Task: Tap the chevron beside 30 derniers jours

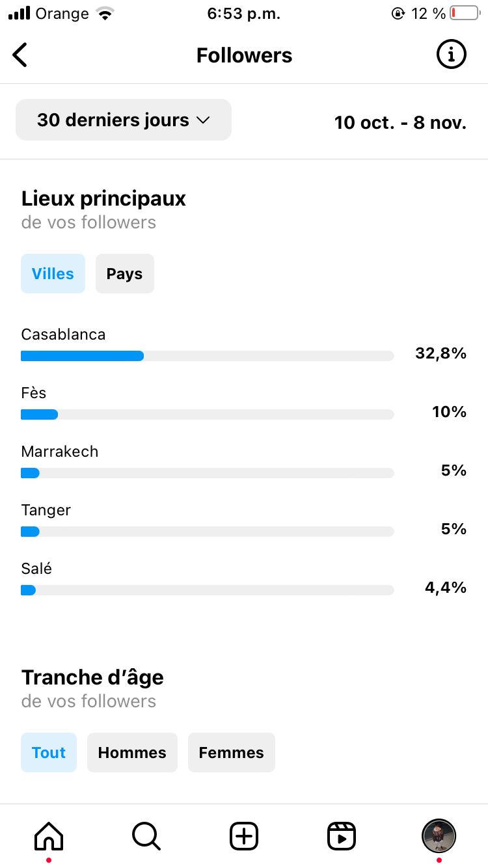Action: [x=203, y=120]
